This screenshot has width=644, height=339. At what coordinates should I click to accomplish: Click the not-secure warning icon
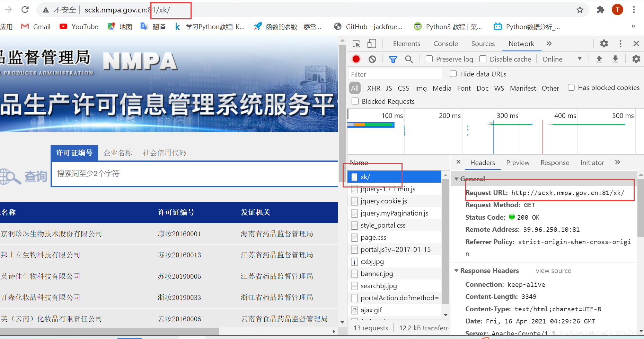(x=46, y=10)
